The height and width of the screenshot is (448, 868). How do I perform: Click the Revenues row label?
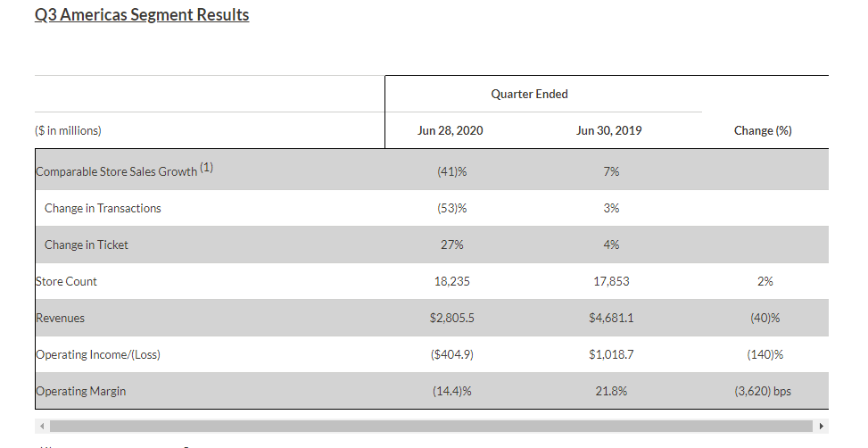(x=61, y=318)
